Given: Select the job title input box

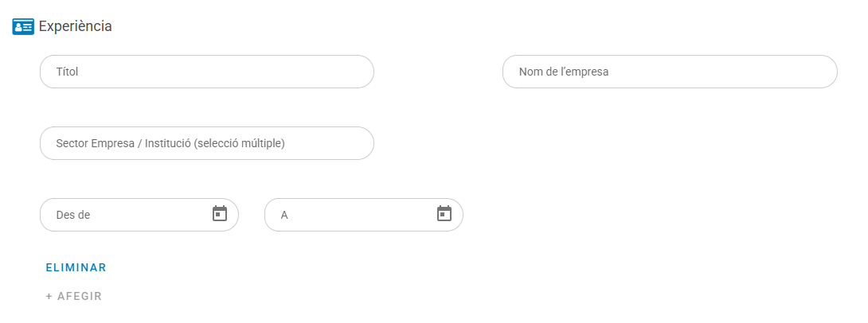Looking at the screenshot, I should click(206, 72).
